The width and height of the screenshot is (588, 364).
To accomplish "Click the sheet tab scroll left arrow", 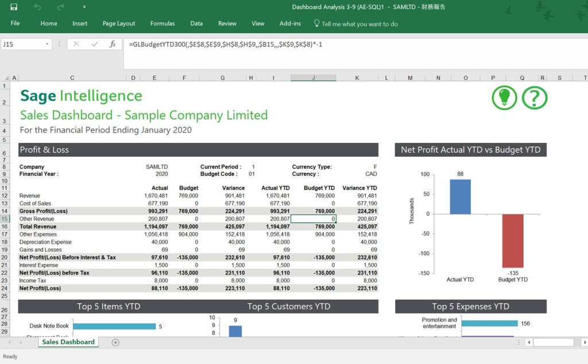I will click(x=9, y=342).
